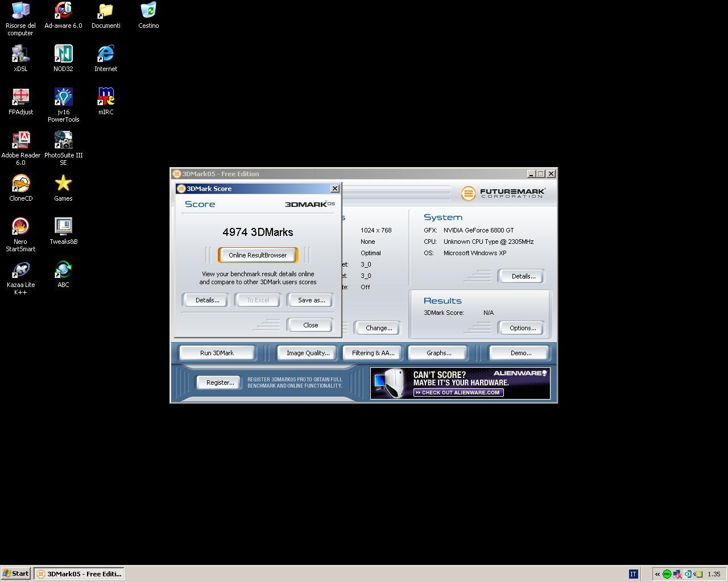Image resolution: width=728 pixels, height=582 pixels.
Task: Click the 4974 3DMarks score text
Action: [x=258, y=232]
